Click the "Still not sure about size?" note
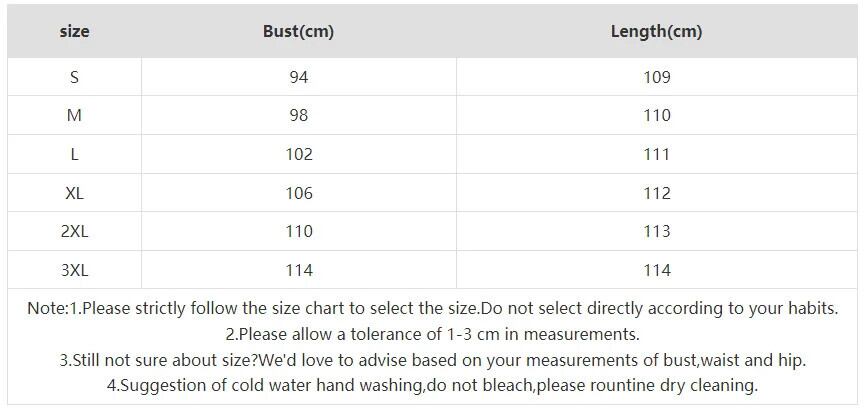Screen dimensions: 865x409 432,360
